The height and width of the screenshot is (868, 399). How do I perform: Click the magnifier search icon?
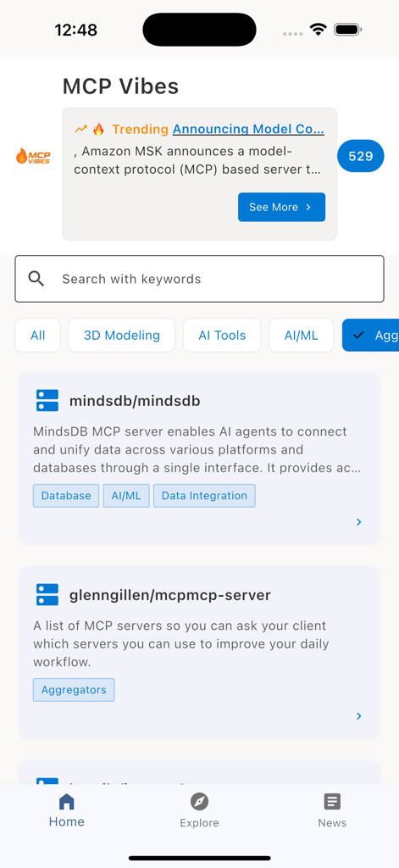click(36, 278)
